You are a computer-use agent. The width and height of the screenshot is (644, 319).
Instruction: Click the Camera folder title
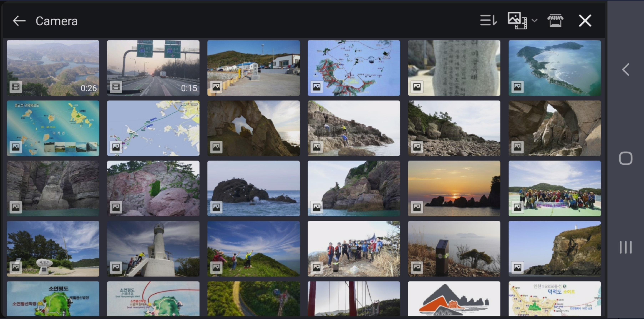pyautogui.click(x=57, y=21)
